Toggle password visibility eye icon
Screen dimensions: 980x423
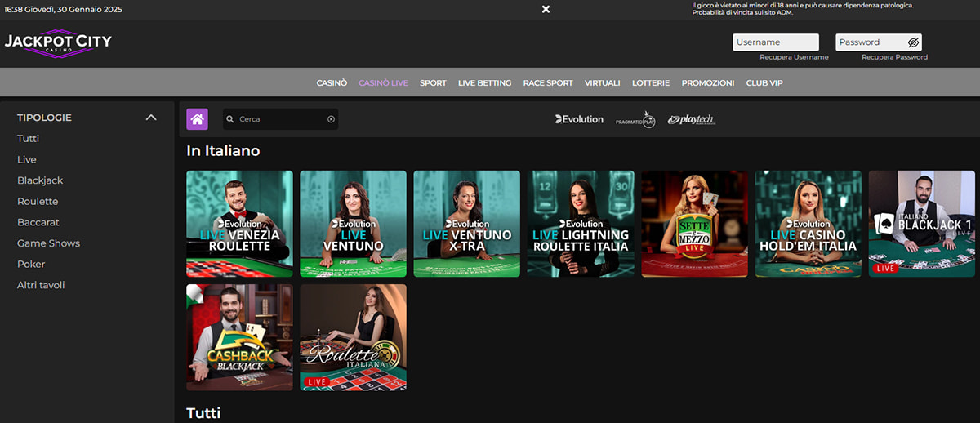914,42
